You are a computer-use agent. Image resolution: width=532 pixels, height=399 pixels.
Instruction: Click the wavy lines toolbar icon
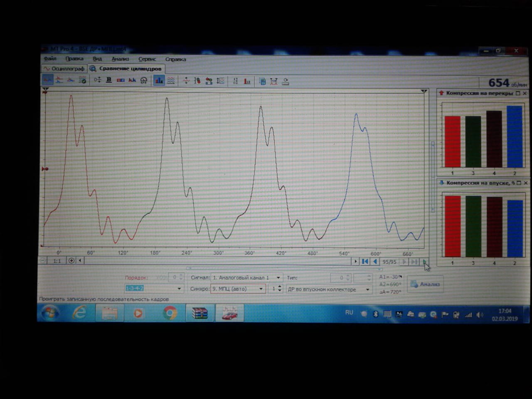(171, 81)
